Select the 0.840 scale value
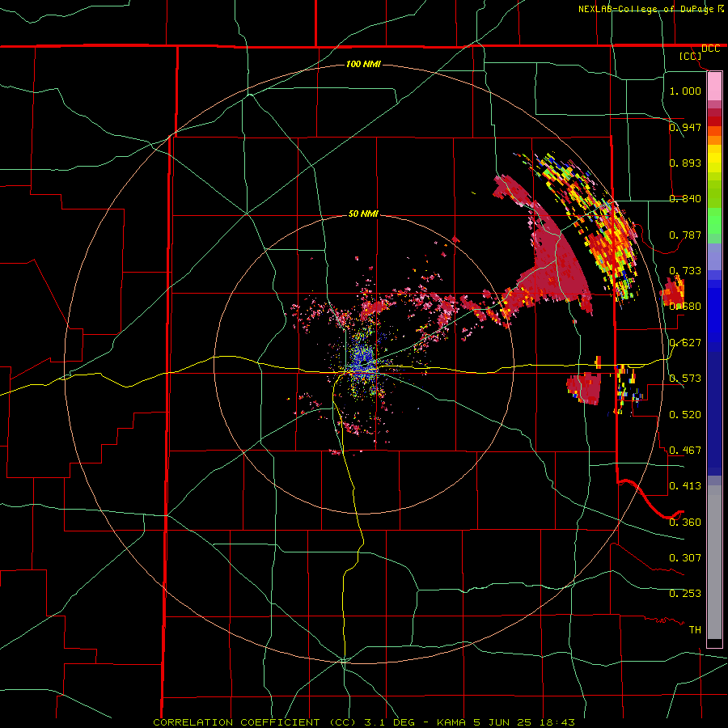The width and height of the screenshot is (728, 728). tap(685, 198)
